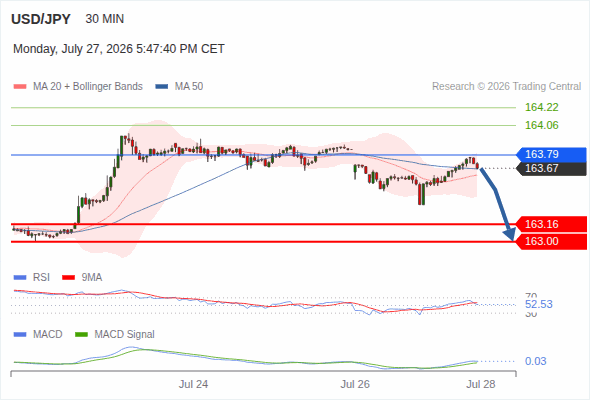The image size is (590, 400).
Task: Click the red 163.00 support price tag
Action: [x=551, y=241]
